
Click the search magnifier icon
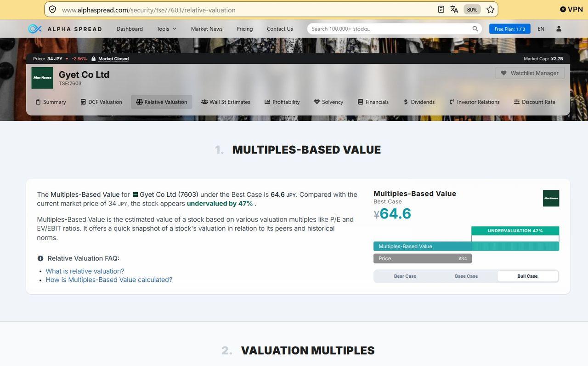pos(475,29)
